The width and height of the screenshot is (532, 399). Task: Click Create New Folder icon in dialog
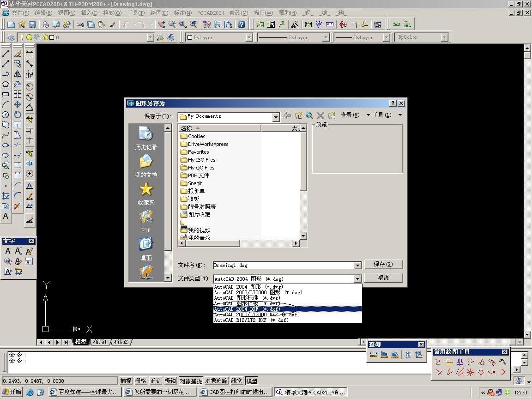coord(332,115)
